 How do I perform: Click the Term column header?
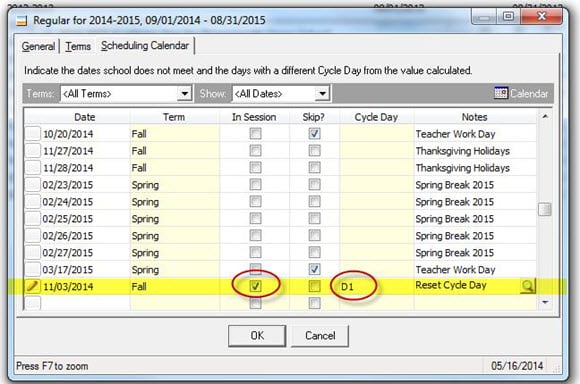(174, 117)
